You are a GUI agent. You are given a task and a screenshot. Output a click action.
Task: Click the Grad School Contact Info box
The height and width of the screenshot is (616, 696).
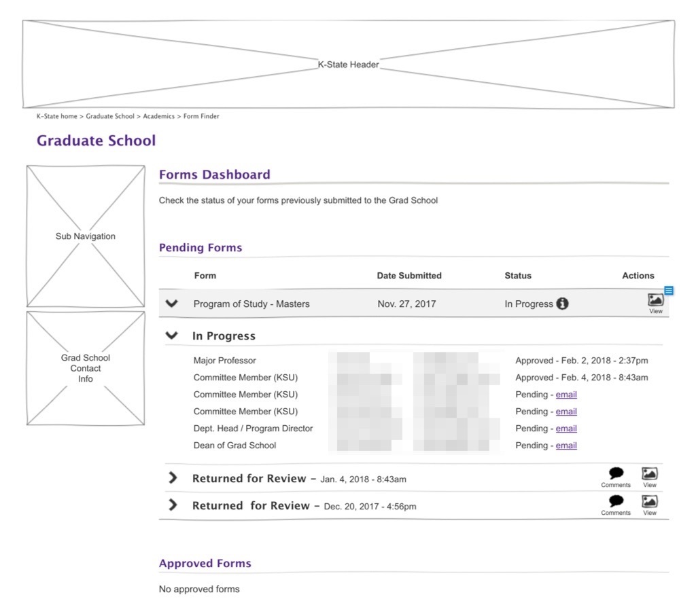click(x=85, y=368)
